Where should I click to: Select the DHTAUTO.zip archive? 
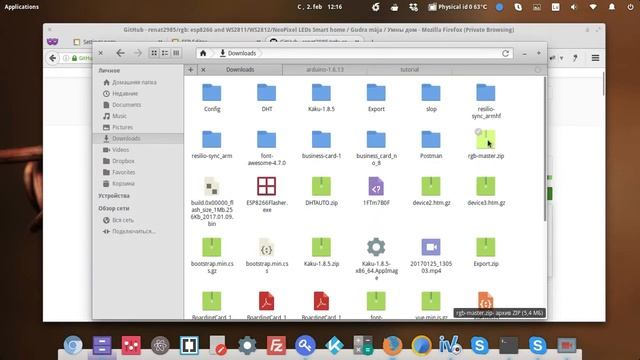pos(321,187)
